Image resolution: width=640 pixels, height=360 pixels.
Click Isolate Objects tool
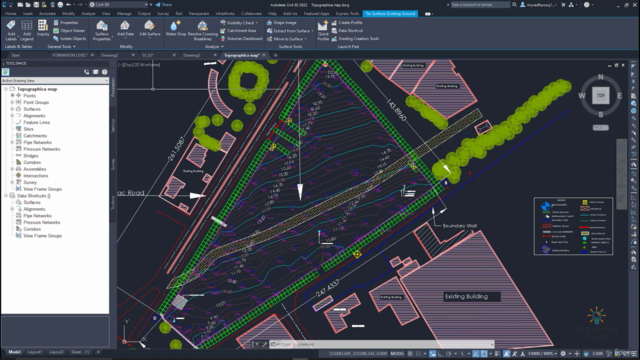(x=70, y=38)
